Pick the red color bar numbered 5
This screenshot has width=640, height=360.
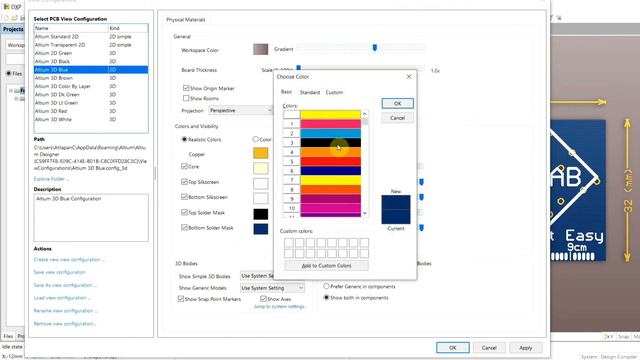(x=331, y=161)
